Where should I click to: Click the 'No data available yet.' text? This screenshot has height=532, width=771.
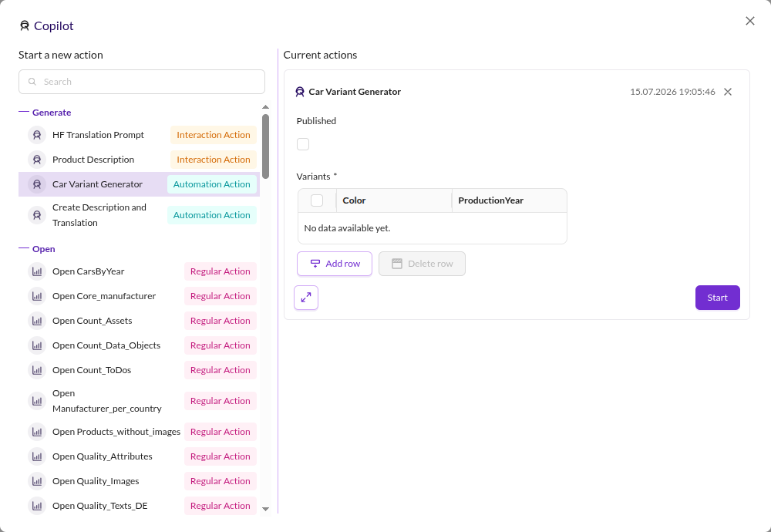pos(347,228)
